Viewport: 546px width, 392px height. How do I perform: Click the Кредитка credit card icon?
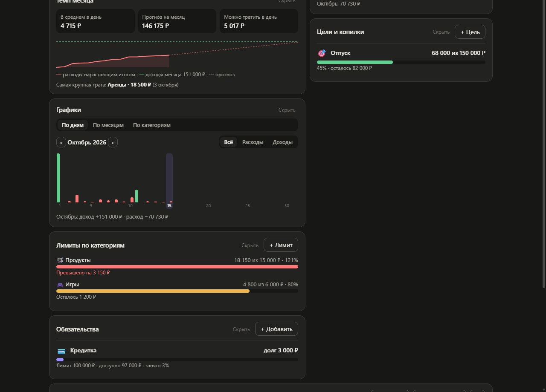(61, 351)
